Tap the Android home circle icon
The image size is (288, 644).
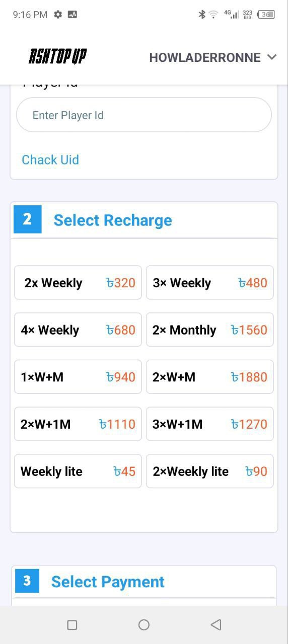(144, 625)
